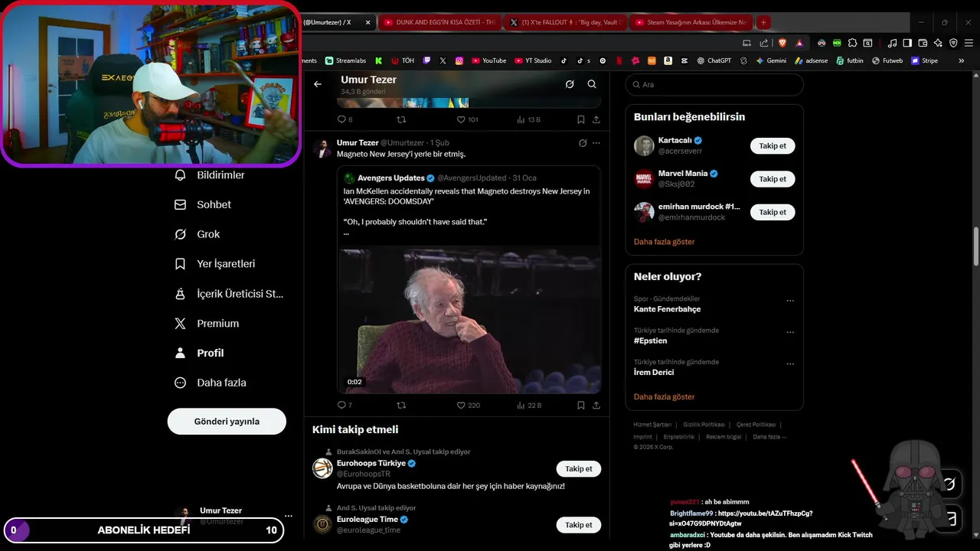Reply to the post with 6 comments

pos(345,119)
